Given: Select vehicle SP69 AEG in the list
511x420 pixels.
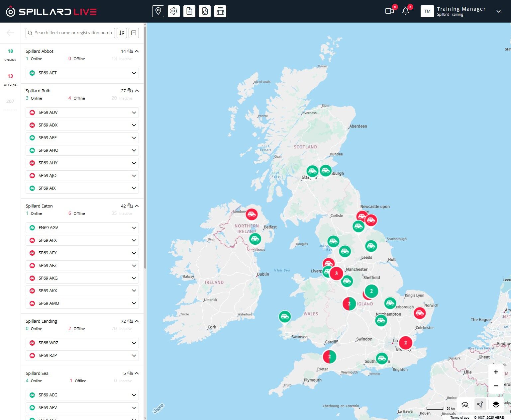Looking at the screenshot, I should coord(82,395).
